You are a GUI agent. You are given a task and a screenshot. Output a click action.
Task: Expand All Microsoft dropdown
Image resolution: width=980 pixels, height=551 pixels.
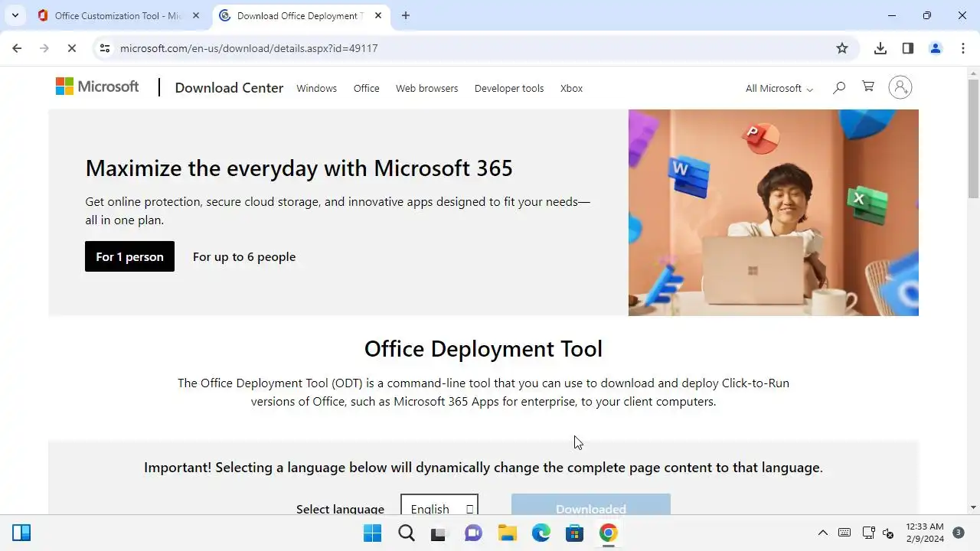[x=779, y=88]
